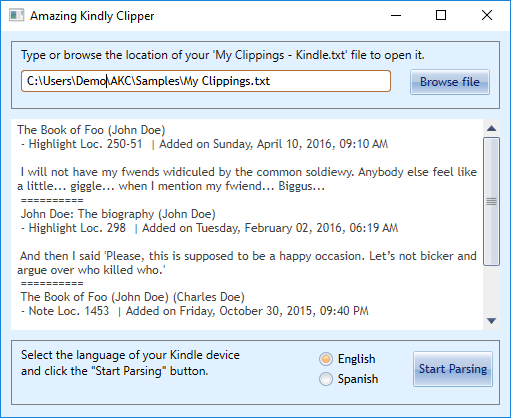
Task: Click the scrollbar up arrow
Action: tap(492, 128)
